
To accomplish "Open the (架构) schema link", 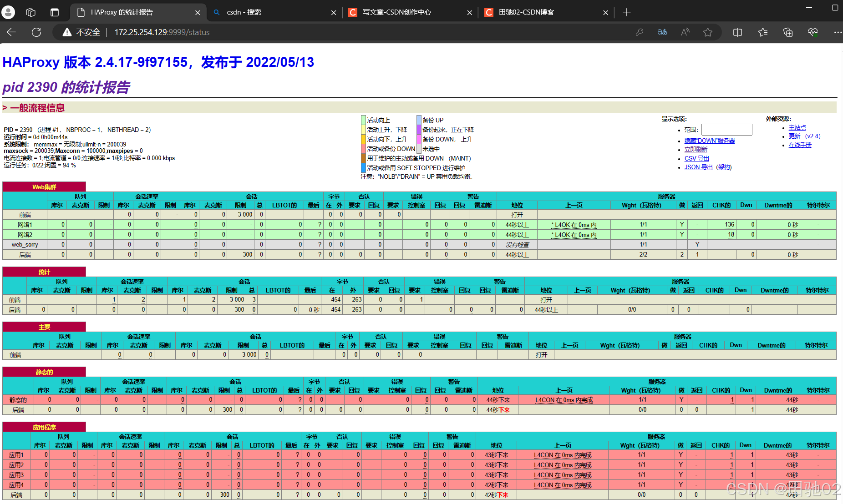I will (724, 167).
